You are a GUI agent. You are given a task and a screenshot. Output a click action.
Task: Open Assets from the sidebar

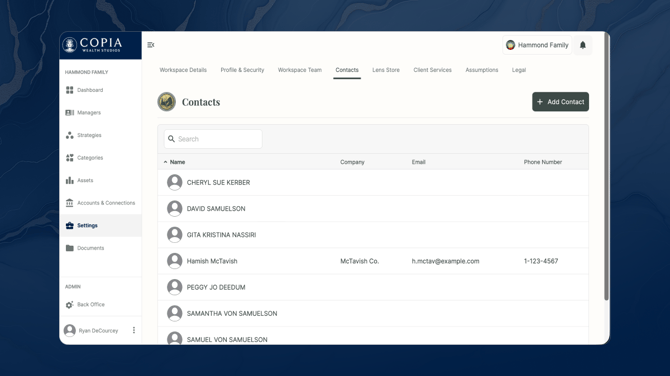85,180
